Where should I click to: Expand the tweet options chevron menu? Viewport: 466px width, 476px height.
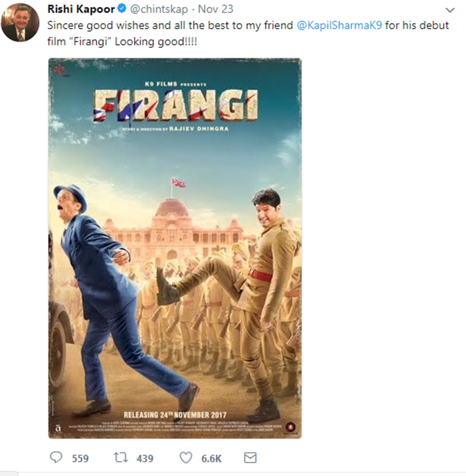450,10
